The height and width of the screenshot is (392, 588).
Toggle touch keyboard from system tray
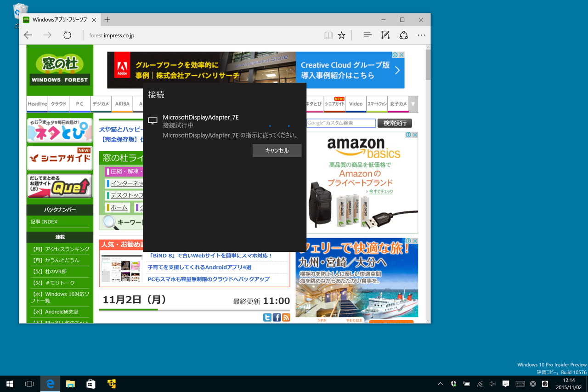[x=520, y=384]
